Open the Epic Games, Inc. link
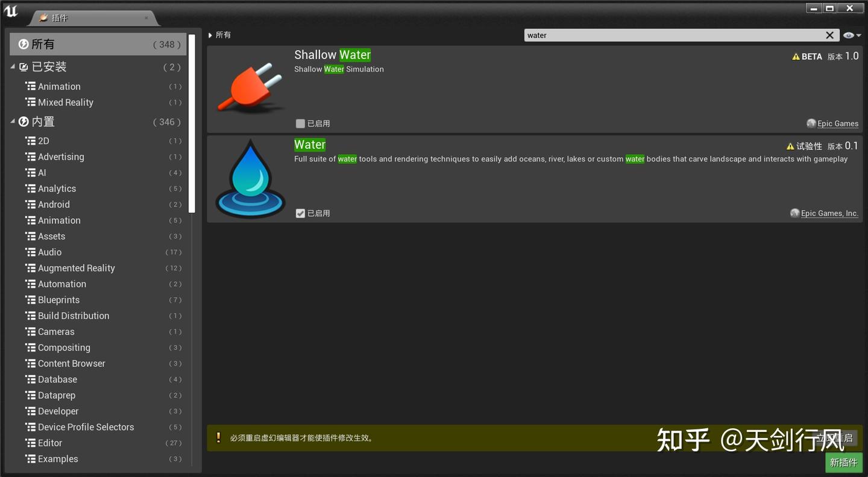The width and height of the screenshot is (868, 477). (830, 213)
